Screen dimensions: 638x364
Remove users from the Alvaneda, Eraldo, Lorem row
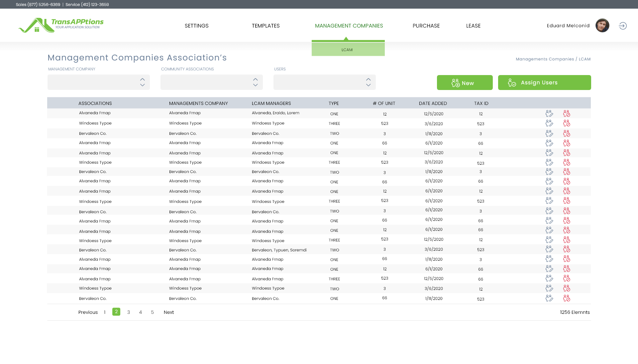(x=567, y=114)
